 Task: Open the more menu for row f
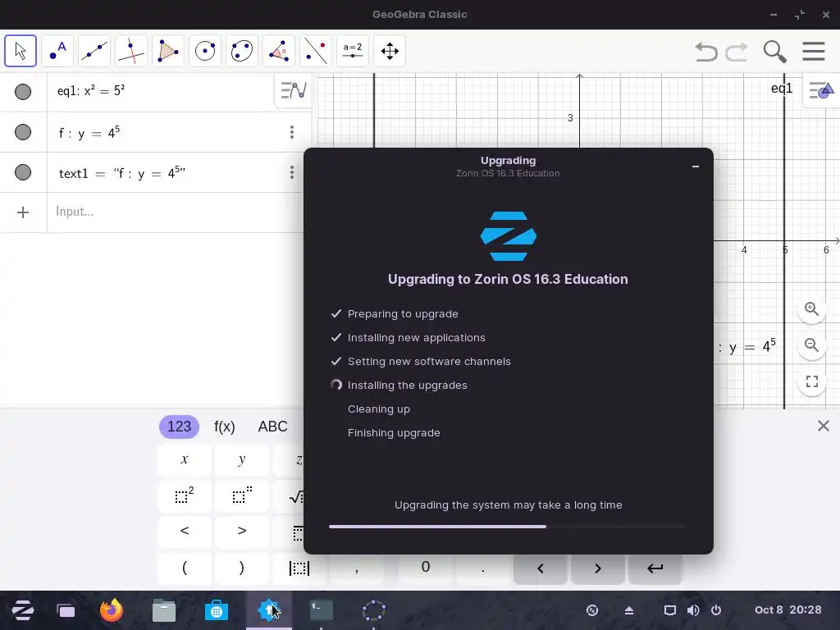click(x=292, y=132)
